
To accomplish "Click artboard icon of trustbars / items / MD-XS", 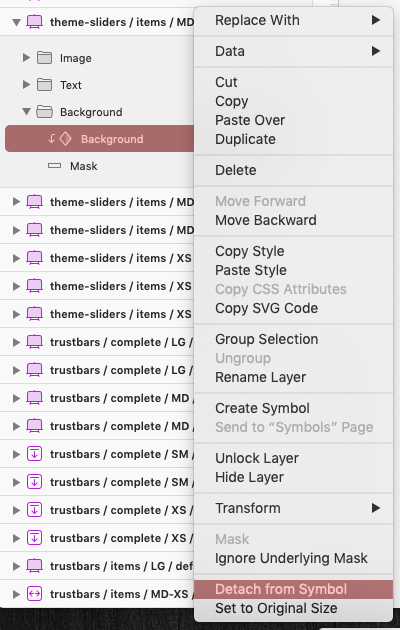I will click(x=35, y=593).
